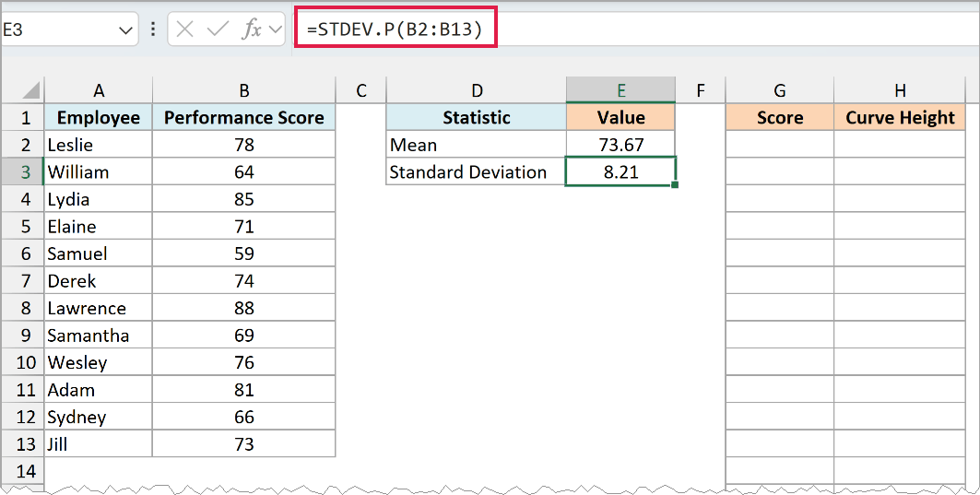Click the formula bar options dots icon

(x=152, y=29)
